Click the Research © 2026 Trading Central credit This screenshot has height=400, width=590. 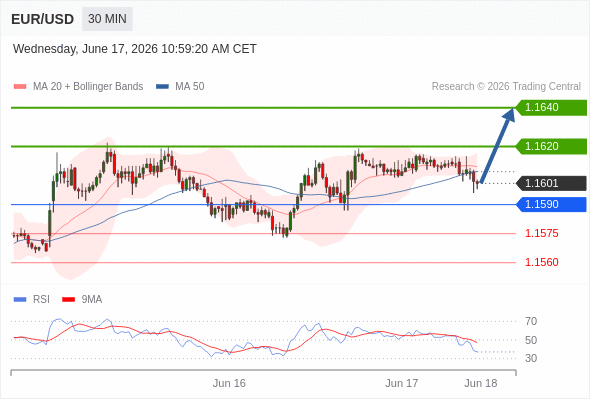click(506, 87)
